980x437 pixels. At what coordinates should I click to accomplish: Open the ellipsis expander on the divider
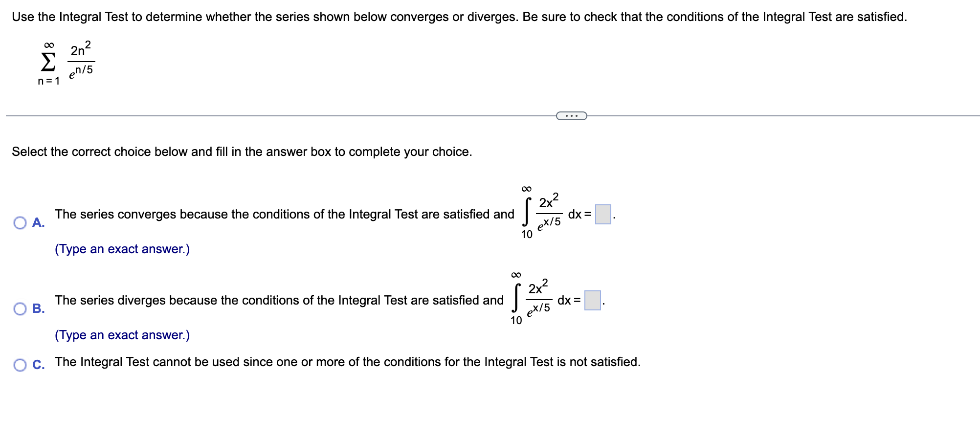click(x=571, y=115)
